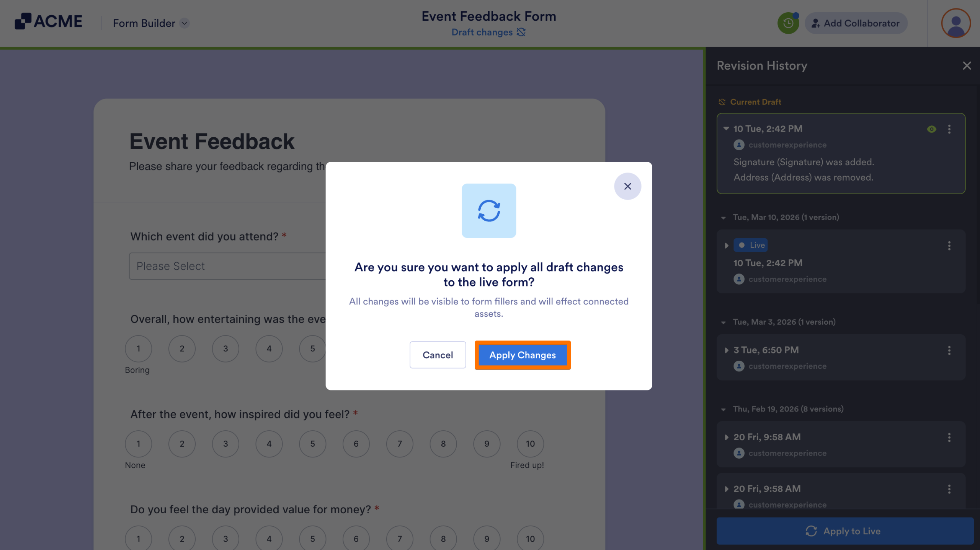The width and height of the screenshot is (980, 550).
Task: Select rating 5 for the entertainment question
Action: [x=312, y=348]
